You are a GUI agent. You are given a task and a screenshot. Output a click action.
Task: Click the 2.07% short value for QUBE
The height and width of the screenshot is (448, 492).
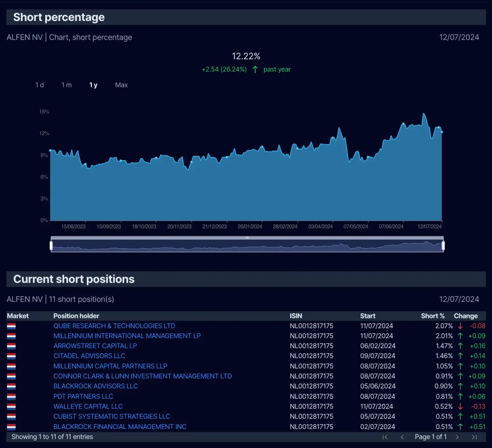click(x=444, y=326)
